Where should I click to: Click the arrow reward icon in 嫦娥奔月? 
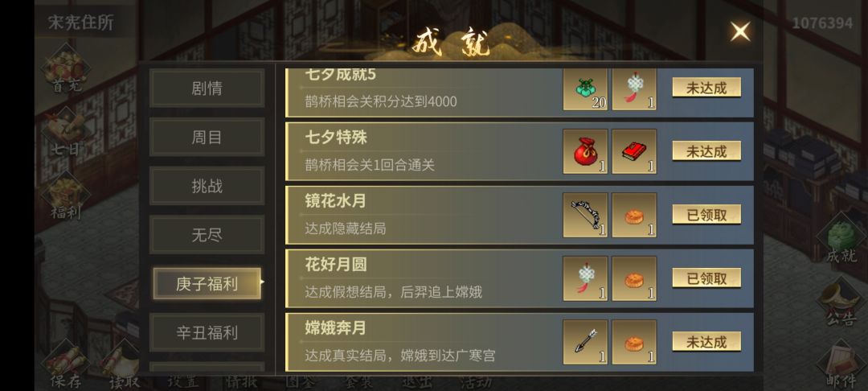click(x=585, y=342)
